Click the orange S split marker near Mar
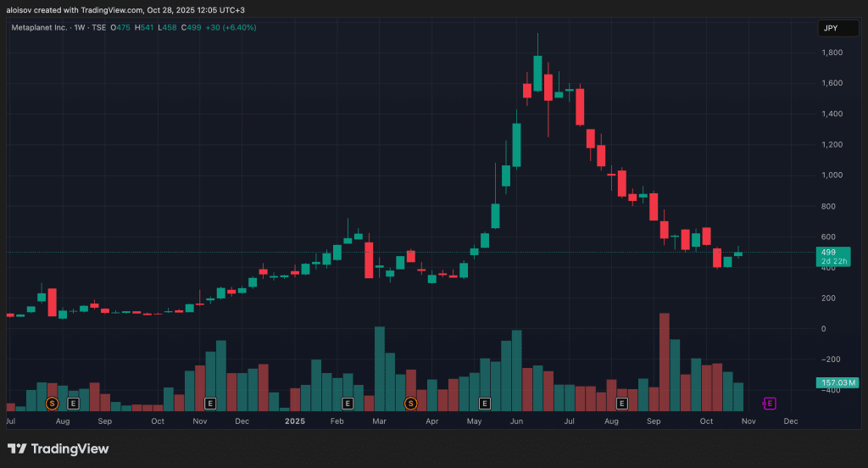 (410, 404)
